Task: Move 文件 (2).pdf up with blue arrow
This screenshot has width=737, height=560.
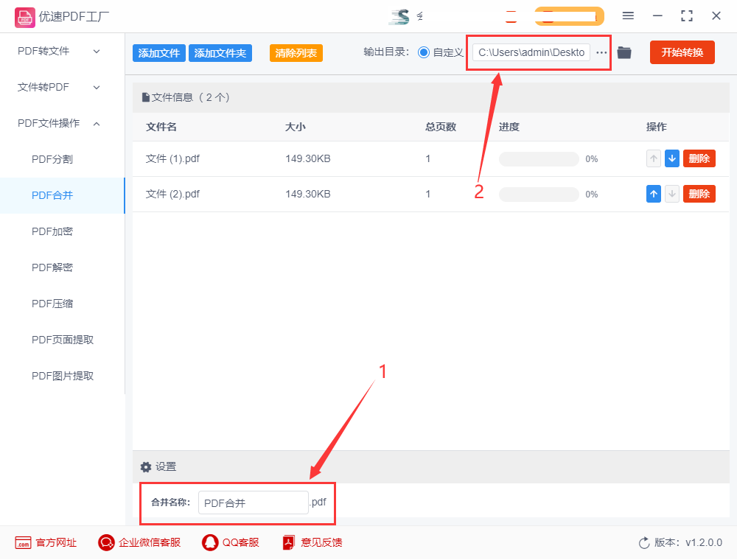Action: [653, 194]
